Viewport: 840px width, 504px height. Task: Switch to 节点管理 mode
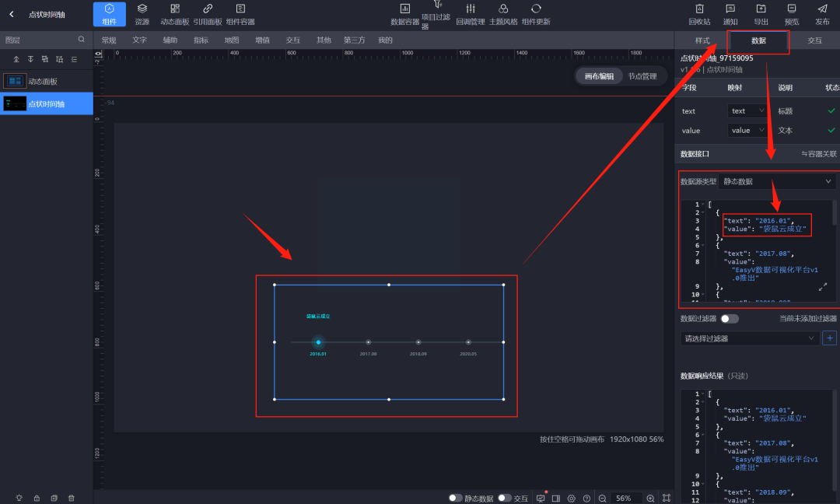642,76
